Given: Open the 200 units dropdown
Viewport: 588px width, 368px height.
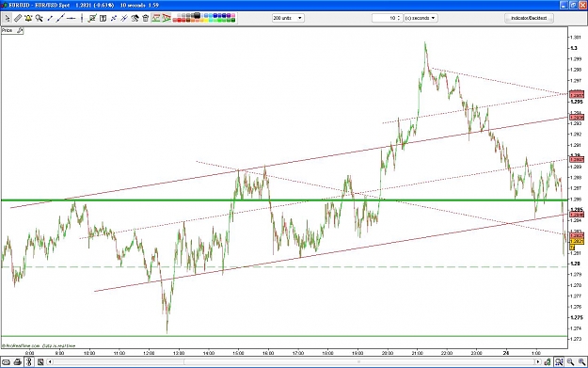Looking at the screenshot, I should [x=288, y=18].
